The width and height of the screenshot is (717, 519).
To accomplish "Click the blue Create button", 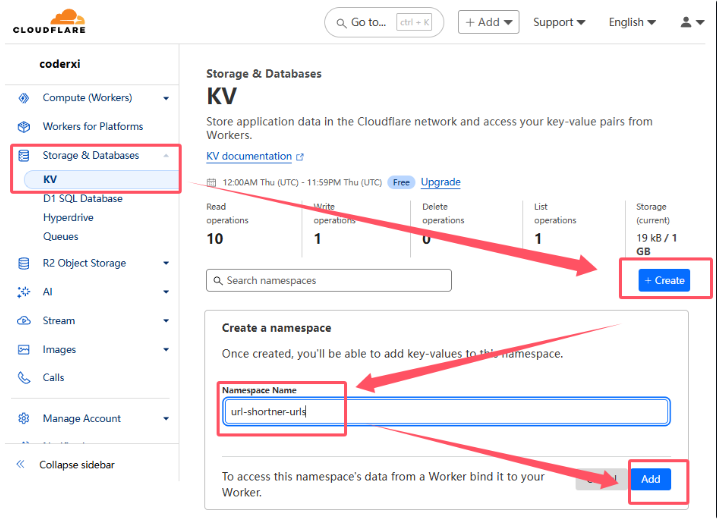I will (664, 280).
